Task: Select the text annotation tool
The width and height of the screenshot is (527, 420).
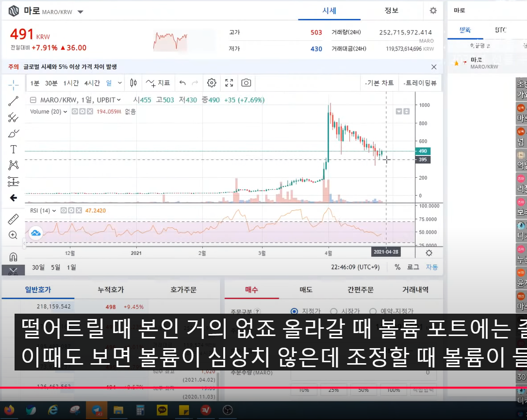Action: tap(14, 149)
